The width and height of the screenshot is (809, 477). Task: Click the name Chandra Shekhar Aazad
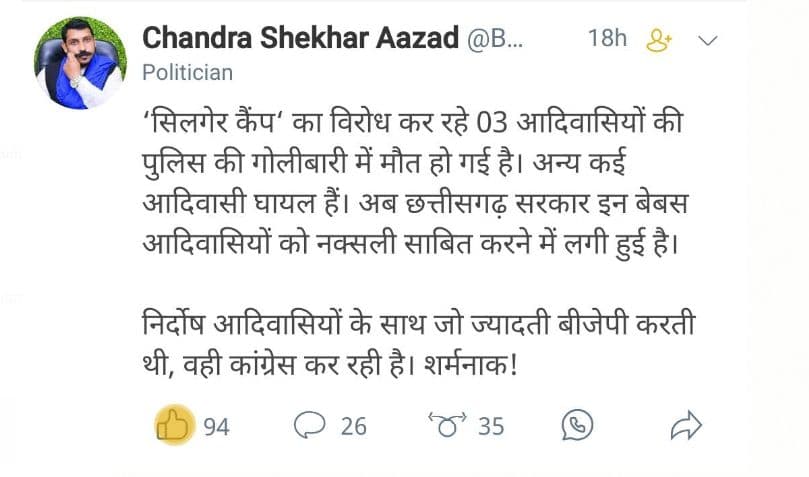point(297,38)
